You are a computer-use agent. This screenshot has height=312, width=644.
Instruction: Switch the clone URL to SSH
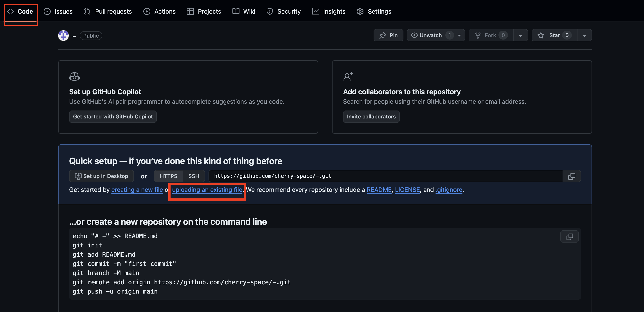point(194,176)
